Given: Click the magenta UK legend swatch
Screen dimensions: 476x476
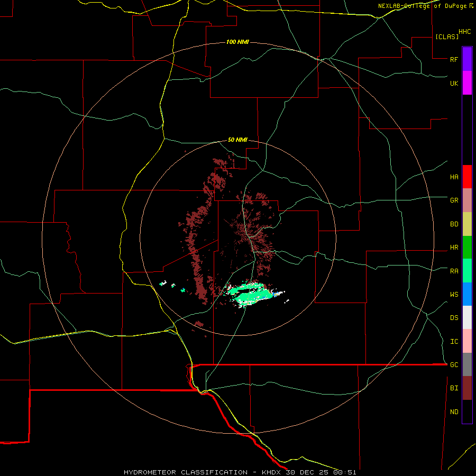Looking at the screenshot, I should pyautogui.click(x=467, y=83).
